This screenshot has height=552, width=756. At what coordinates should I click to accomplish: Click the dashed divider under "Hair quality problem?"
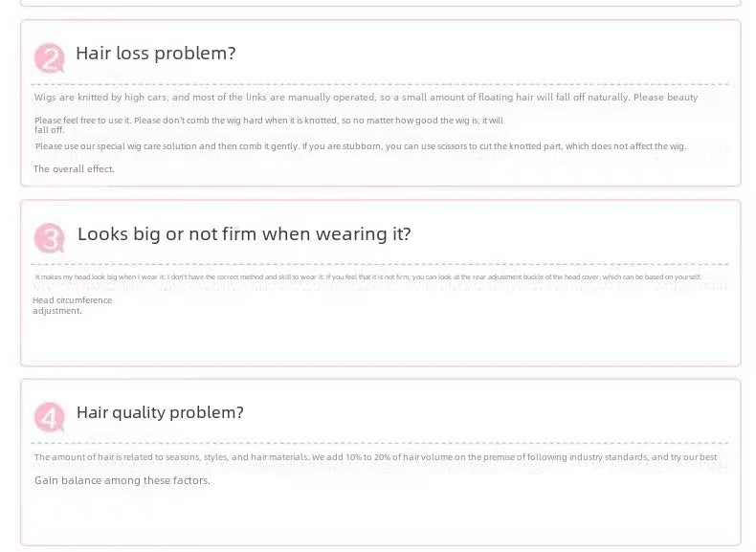(x=383, y=443)
